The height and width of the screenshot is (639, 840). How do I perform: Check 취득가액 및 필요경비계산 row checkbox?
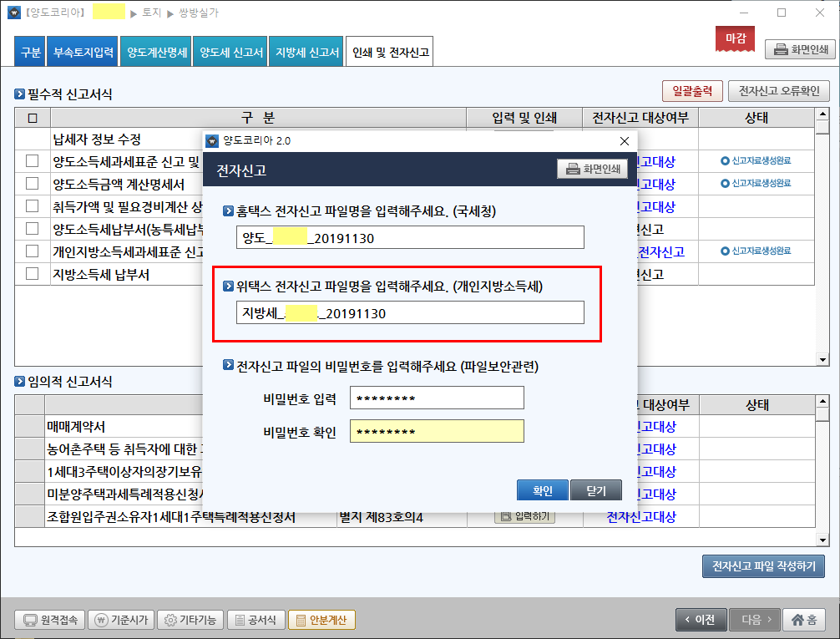click(33, 205)
